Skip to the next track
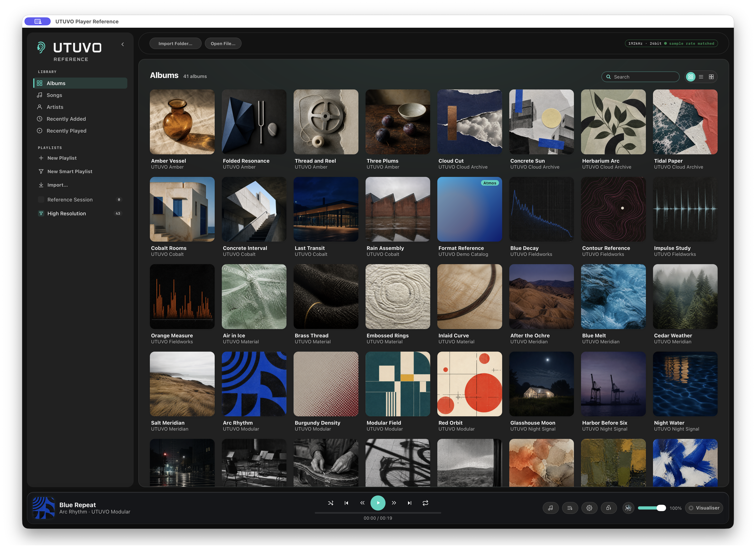Image resolution: width=756 pixels, height=558 pixels. pyautogui.click(x=409, y=503)
